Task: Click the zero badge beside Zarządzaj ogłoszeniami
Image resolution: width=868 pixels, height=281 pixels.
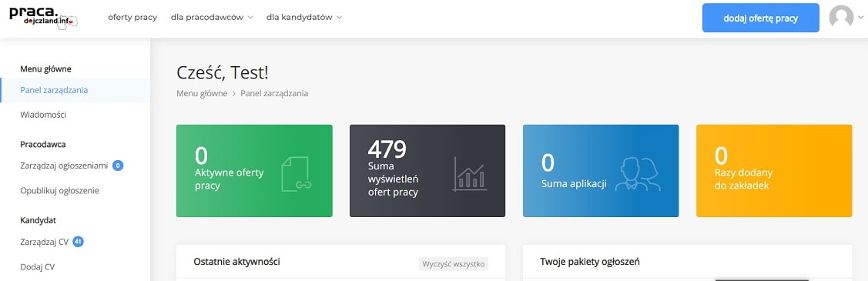Action: tap(118, 166)
